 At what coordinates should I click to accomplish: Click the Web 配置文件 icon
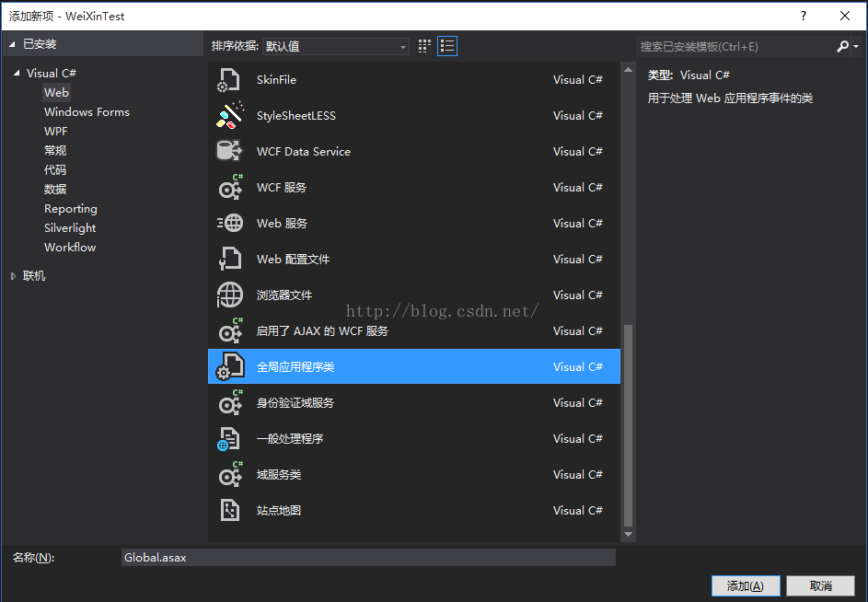coord(230,259)
